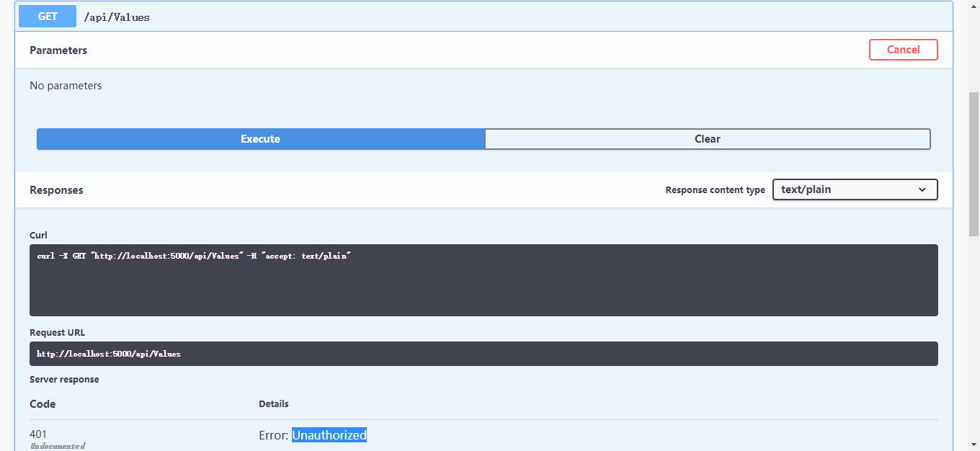Click the Parameters section heading
980x451 pixels.
tap(58, 50)
